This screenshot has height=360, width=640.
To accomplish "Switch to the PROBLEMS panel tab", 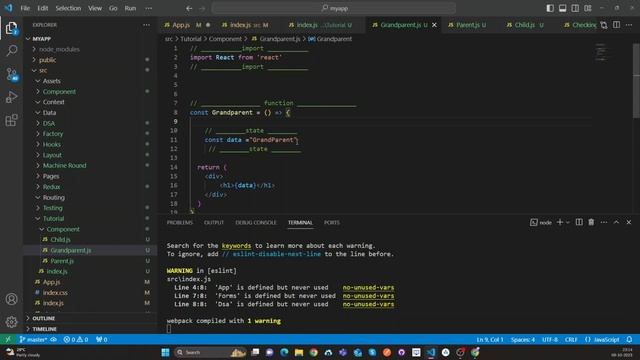I will click(179, 222).
